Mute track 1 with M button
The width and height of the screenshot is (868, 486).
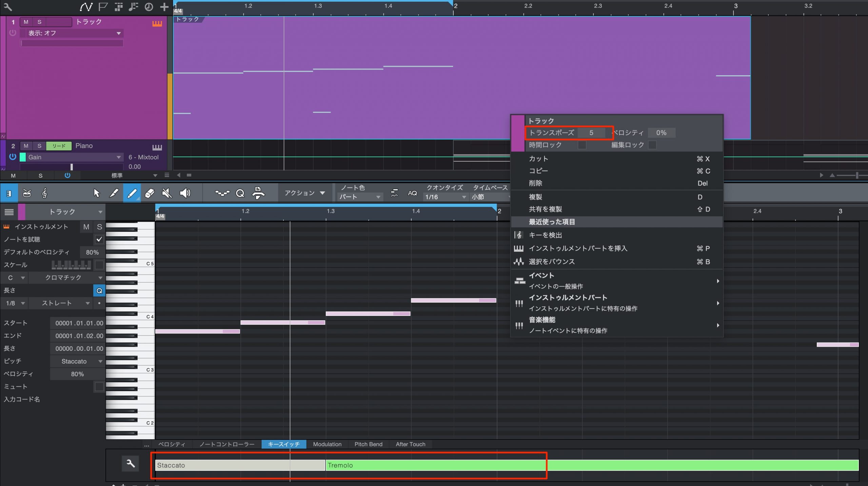[26, 22]
